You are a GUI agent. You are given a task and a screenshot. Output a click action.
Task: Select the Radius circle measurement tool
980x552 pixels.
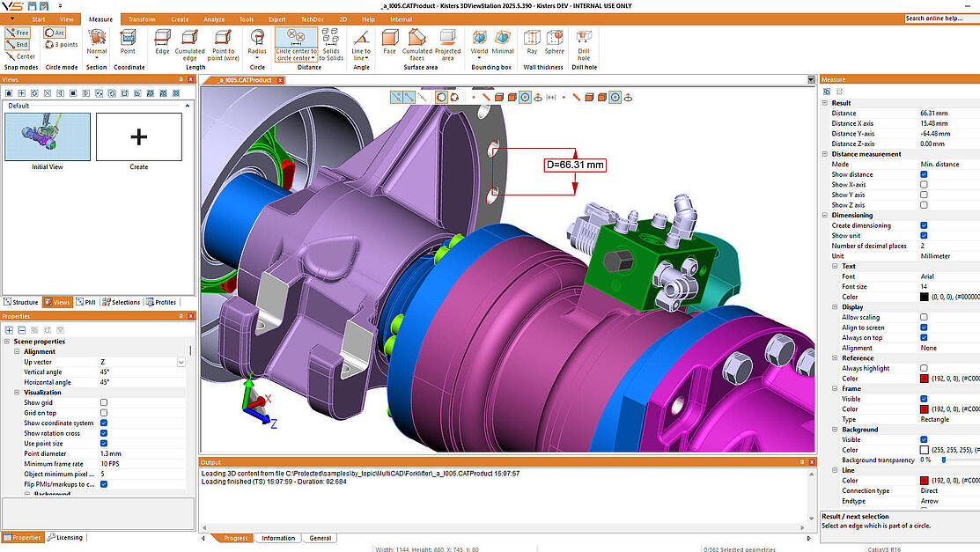pyautogui.click(x=257, y=42)
